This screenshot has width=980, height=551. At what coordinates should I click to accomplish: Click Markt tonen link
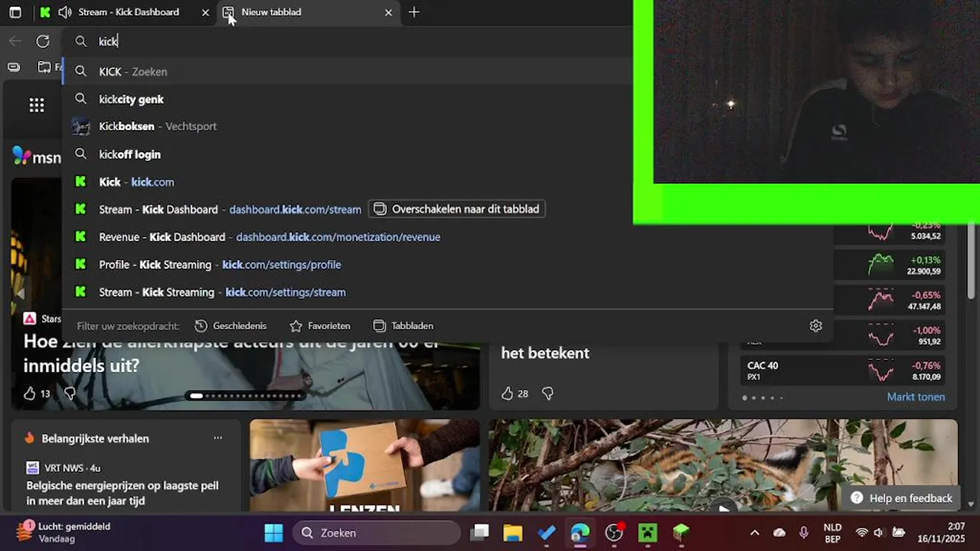click(x=916, y=397)
